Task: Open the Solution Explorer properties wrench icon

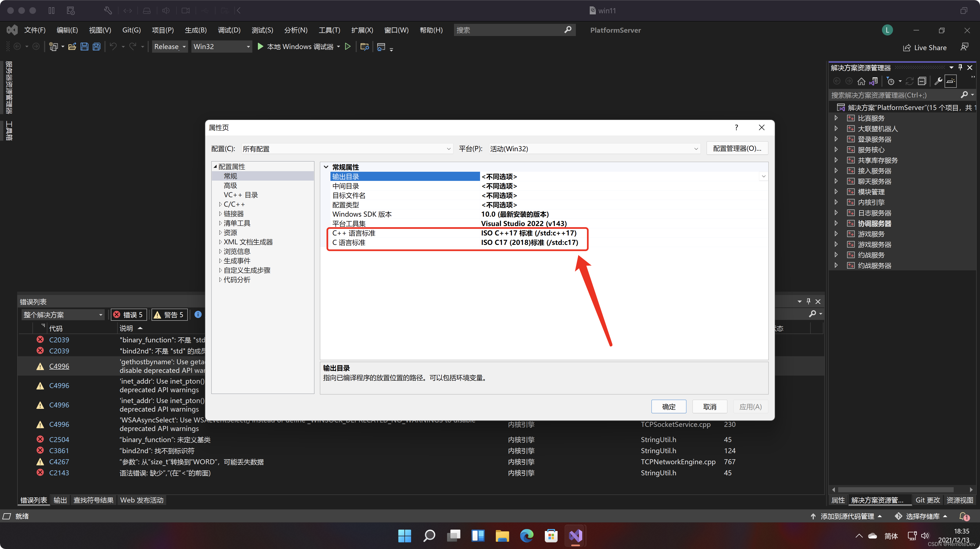Action: tap(938, 81)
